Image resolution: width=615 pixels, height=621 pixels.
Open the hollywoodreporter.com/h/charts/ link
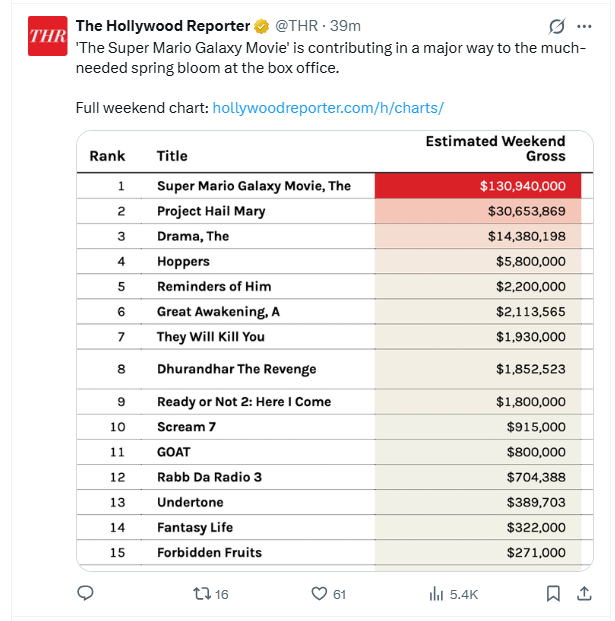coord(328,108)
